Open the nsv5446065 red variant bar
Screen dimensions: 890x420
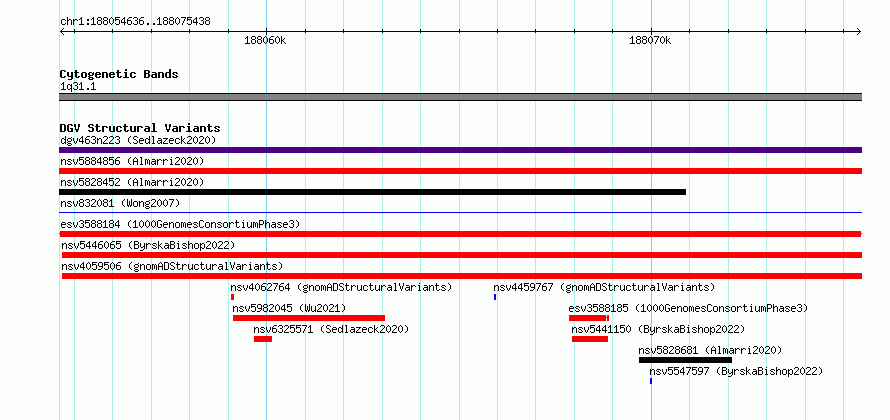pyautogui.click(x=462, y=255)
